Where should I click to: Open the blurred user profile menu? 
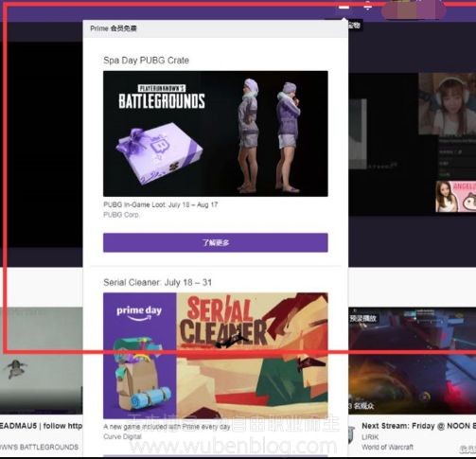tap(414, 10)
